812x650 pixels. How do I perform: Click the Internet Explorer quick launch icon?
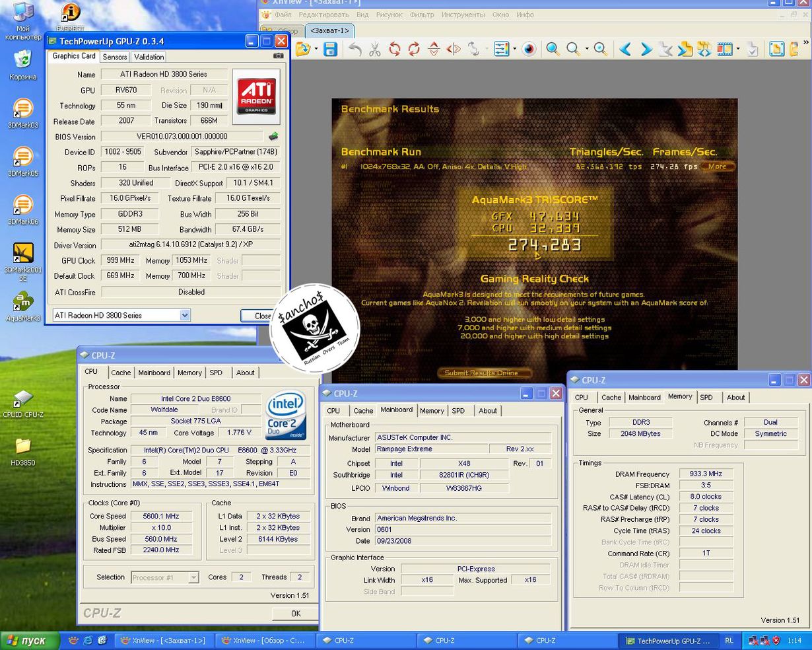(x=88, y=640)
